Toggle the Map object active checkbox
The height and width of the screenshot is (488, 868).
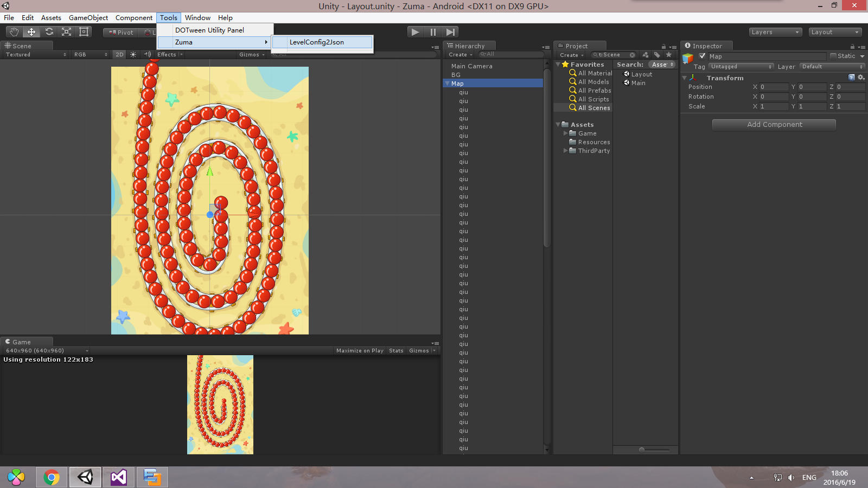[x=703, y=56]
